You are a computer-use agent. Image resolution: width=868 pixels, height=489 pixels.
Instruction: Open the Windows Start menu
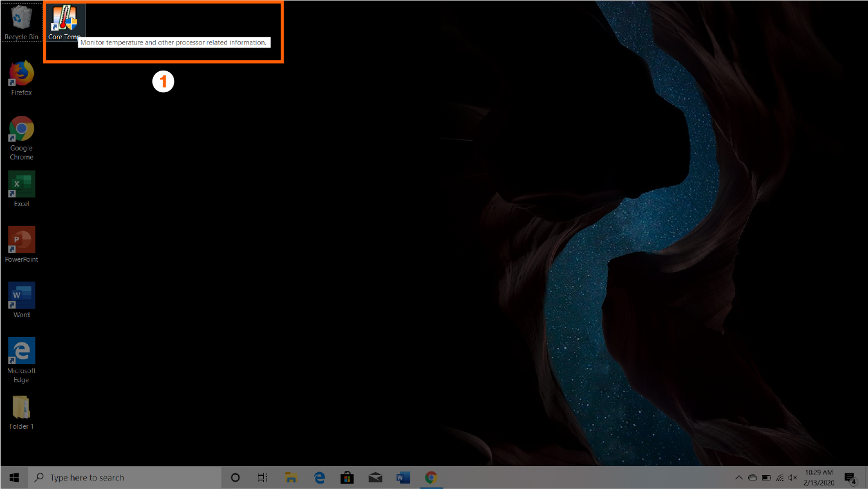14,478
